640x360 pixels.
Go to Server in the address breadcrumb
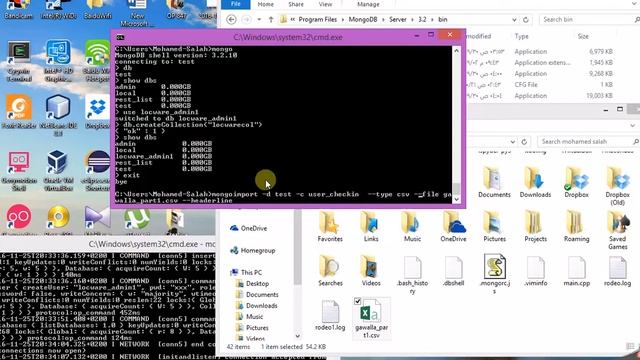point(398,19)
